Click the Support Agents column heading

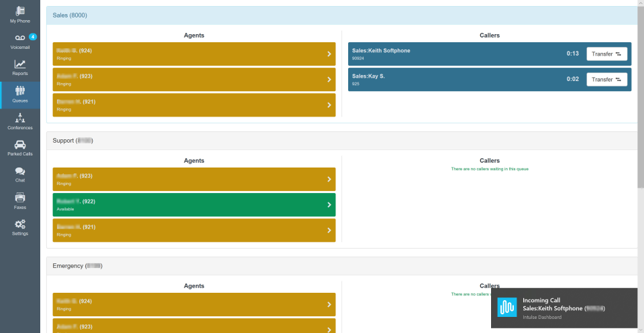[x=194, y=161]
